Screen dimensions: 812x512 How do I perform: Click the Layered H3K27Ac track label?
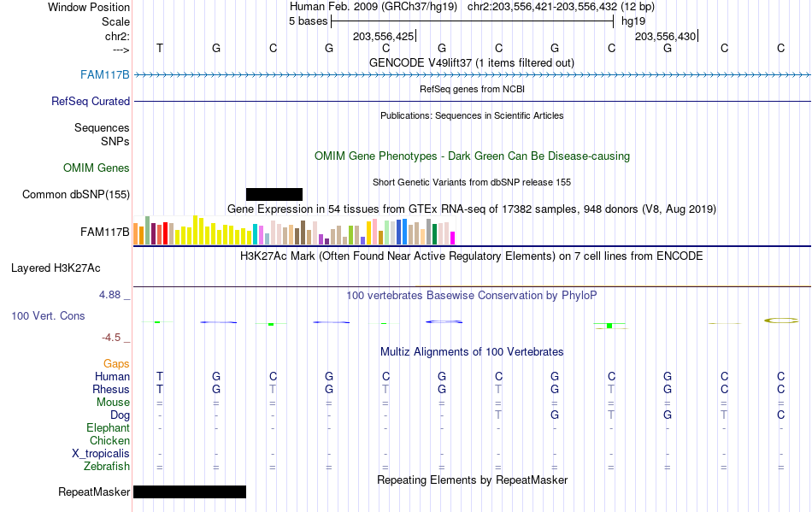56,268
